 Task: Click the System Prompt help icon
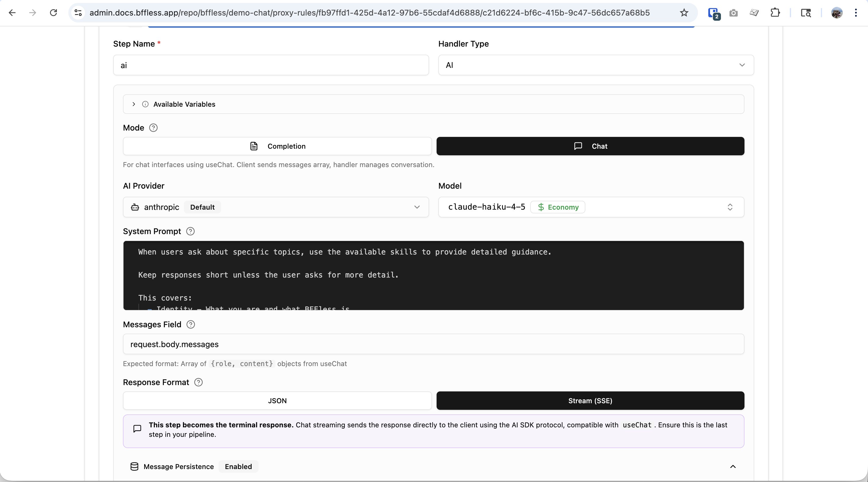(x=190, y=232)
